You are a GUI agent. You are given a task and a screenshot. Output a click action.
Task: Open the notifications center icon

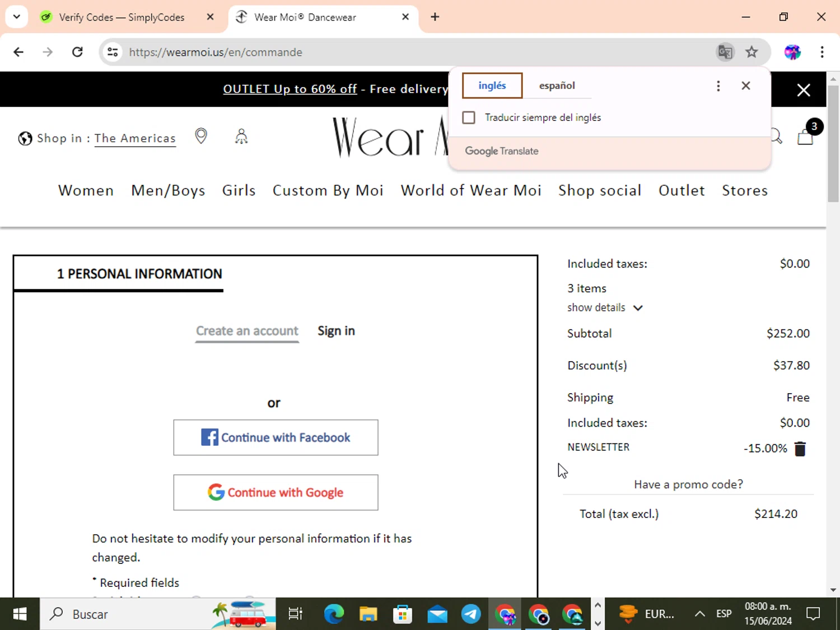point(813,614)
